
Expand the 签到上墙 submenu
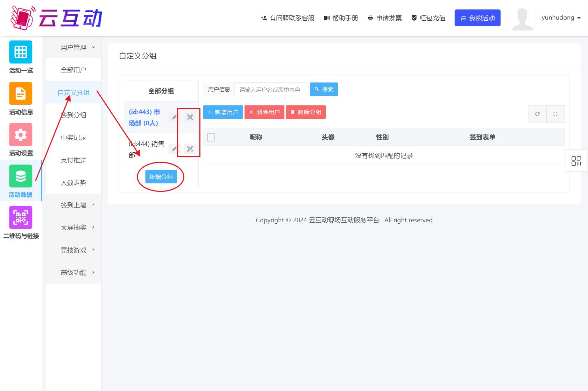click(x=77, y=205)
